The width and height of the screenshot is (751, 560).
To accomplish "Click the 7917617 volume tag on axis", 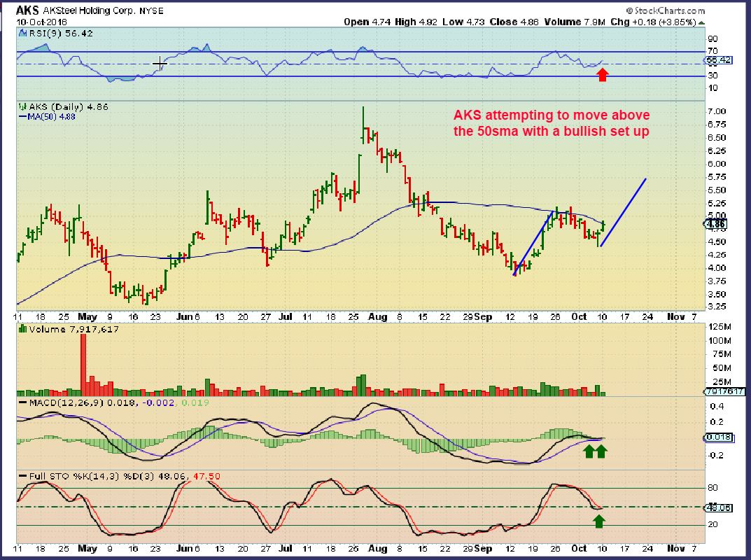I will tap(724, 391).
